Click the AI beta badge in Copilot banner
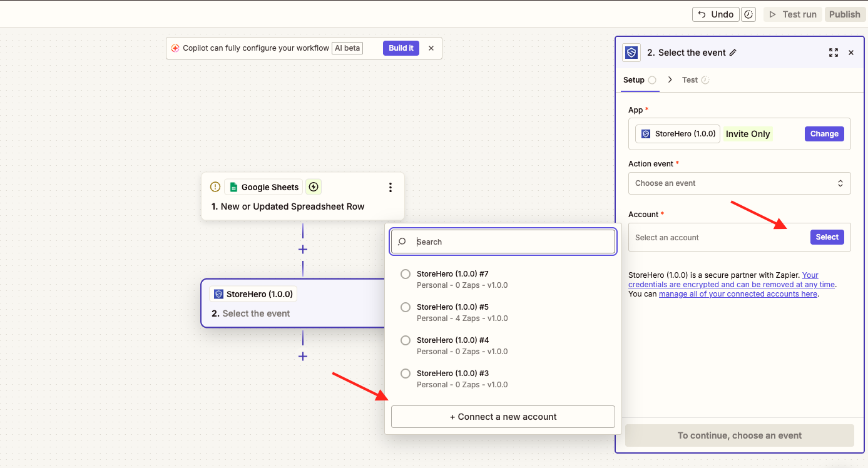Image resolution: width=868 pixels, height=468 pixels. click(348, 48)
